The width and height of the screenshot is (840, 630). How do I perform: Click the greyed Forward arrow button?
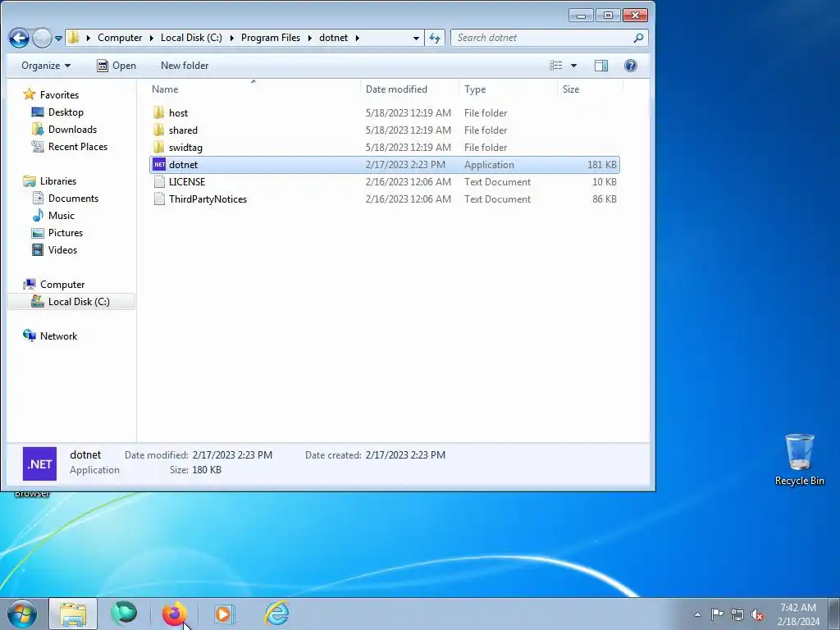point(42,38)
